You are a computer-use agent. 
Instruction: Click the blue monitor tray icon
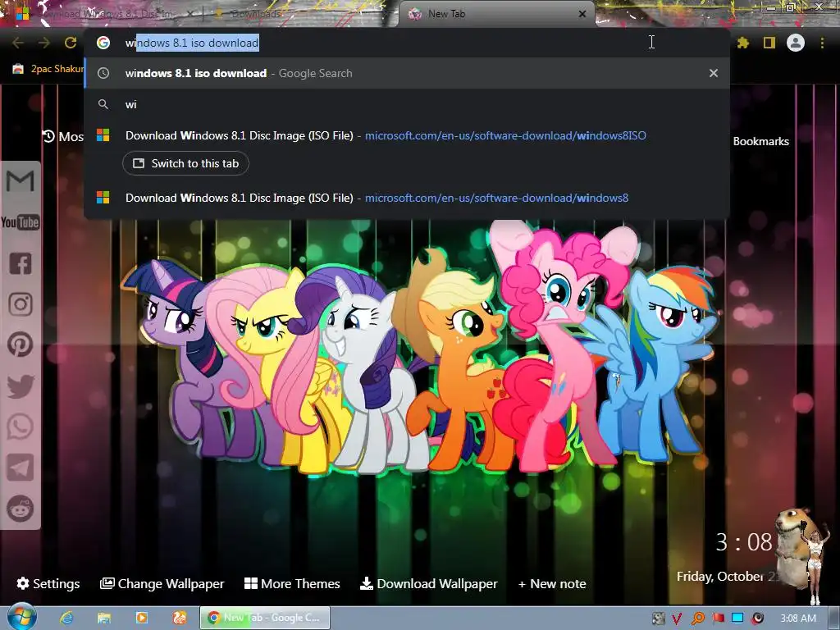click(x=737, y=619)
